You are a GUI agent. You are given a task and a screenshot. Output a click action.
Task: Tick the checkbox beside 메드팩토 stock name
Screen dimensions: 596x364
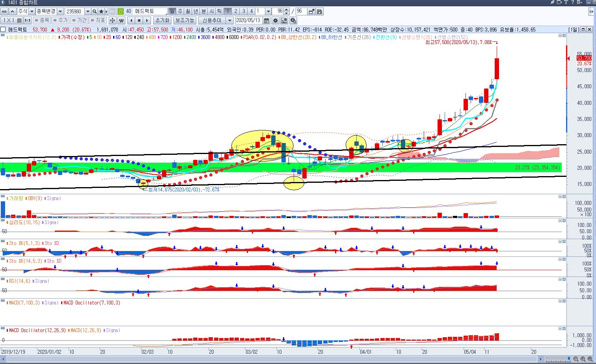(3, 30)
